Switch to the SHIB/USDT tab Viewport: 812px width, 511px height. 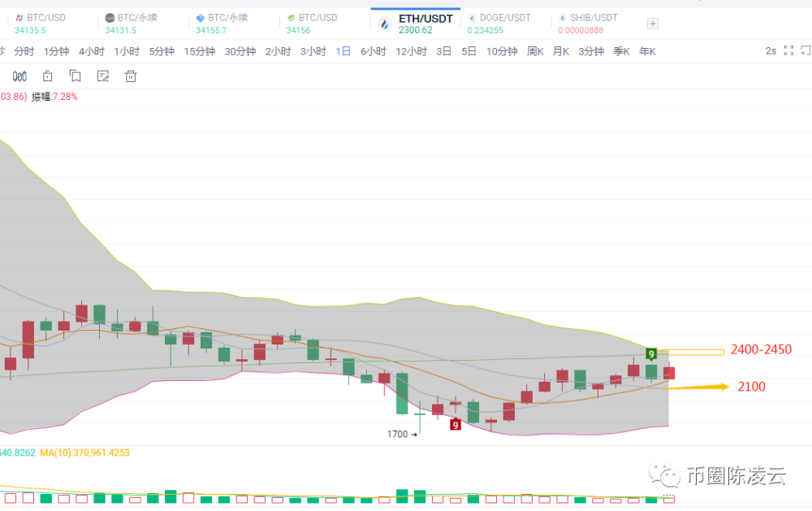coord(588,24)
